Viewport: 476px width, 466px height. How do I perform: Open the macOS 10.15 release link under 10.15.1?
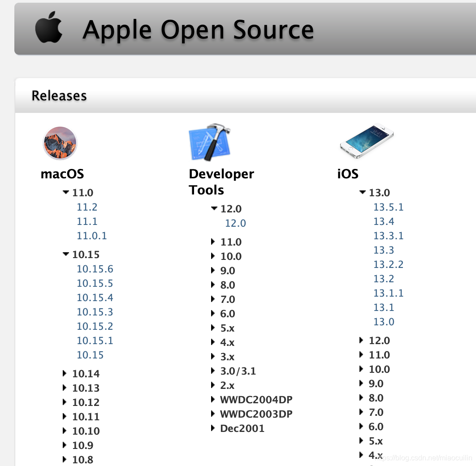pyautogui.click(x=90, y=355)
